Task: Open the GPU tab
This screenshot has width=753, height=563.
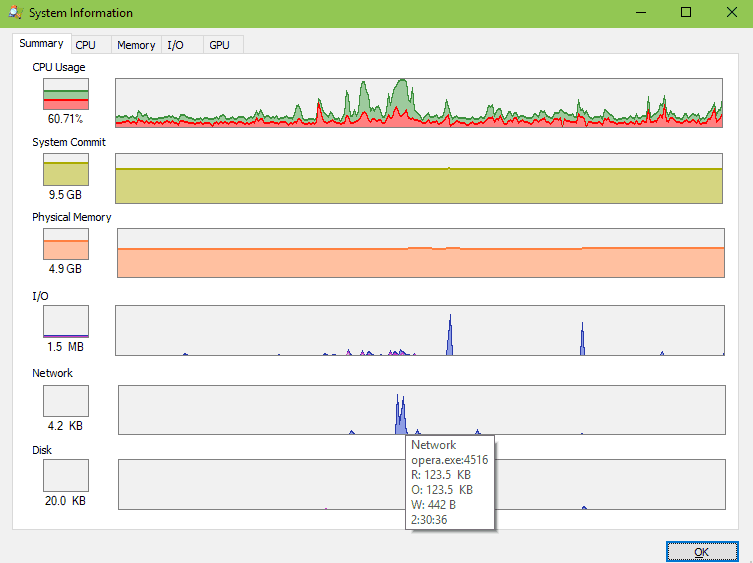Action: [x=223, y=45]
